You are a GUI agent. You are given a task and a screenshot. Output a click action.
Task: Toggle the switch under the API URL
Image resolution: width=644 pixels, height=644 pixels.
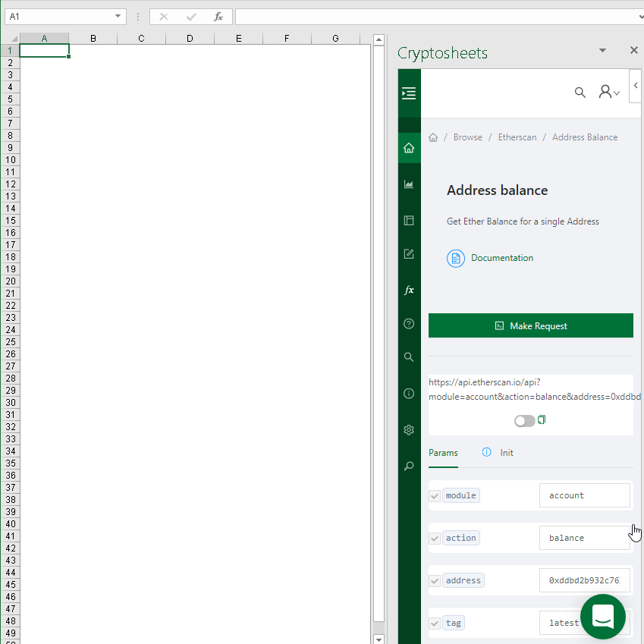tap(523, 419)
